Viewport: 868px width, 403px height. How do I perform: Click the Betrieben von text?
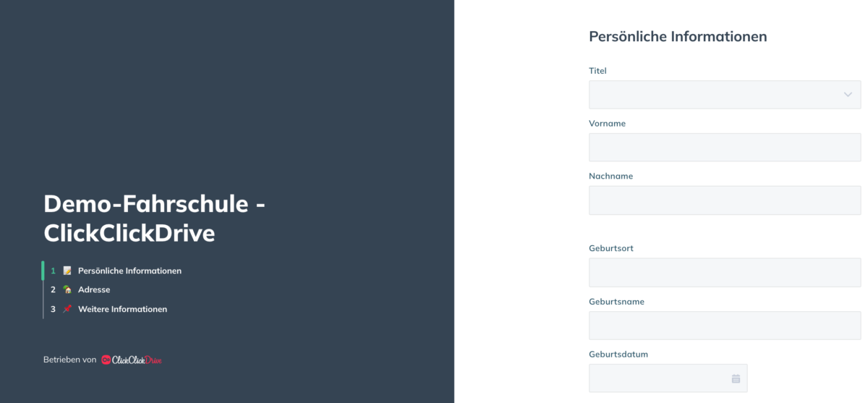tap(69, 360)
